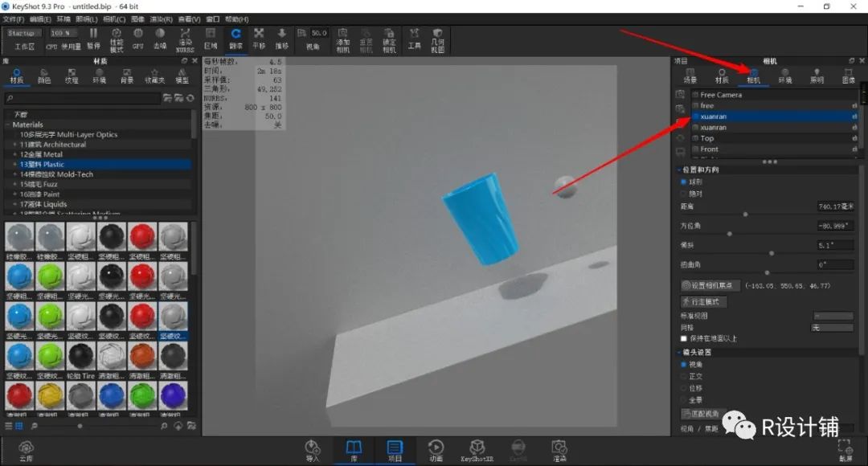Toggle lock icon on Top camera

854,138
